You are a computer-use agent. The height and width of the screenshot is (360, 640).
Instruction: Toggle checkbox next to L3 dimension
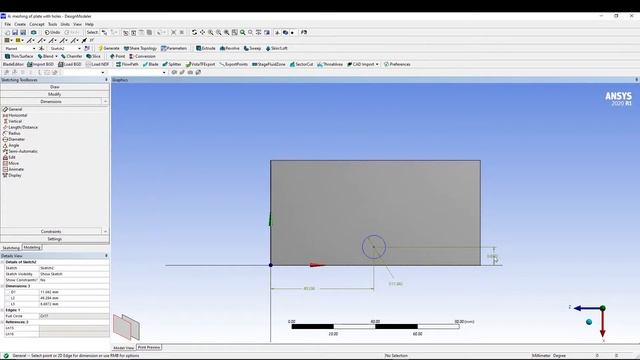(x=7, y=304)
